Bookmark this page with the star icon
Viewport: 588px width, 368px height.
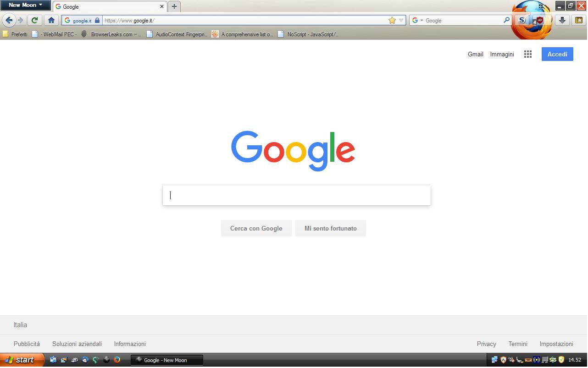pyautogui.click(x=392, y=20)
